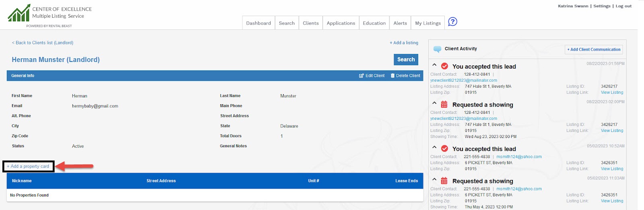This screenshot has width=644, height=210.
Task: Click the Herman Munster (Landlord) heading
Action: (56, 60)
